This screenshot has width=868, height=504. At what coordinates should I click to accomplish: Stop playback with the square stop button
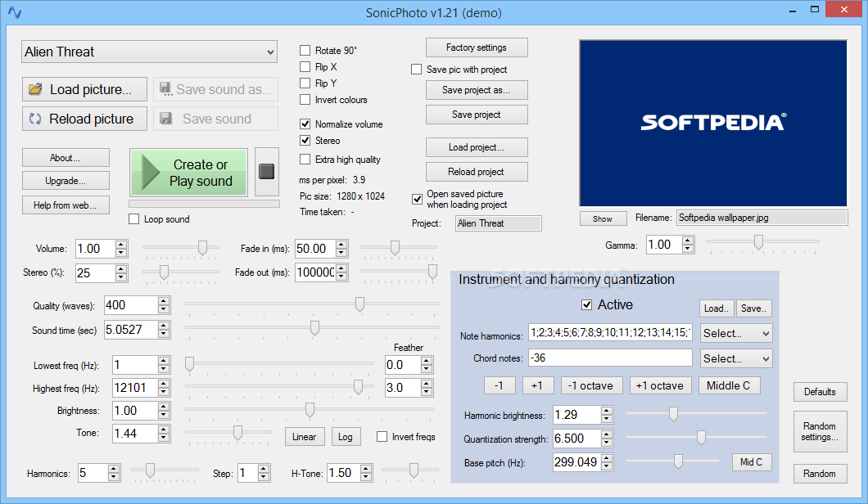(x=267, y=172)
